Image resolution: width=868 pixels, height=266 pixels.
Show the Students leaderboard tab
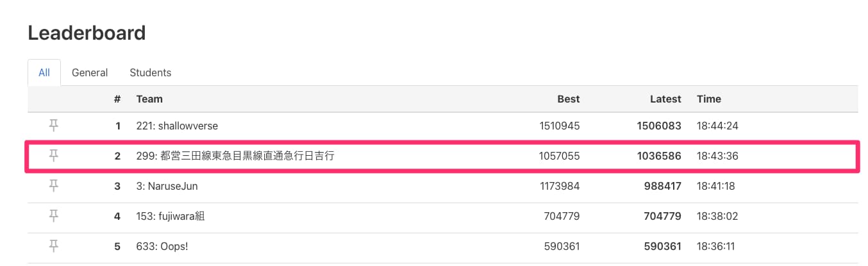(x=151, y=72)
